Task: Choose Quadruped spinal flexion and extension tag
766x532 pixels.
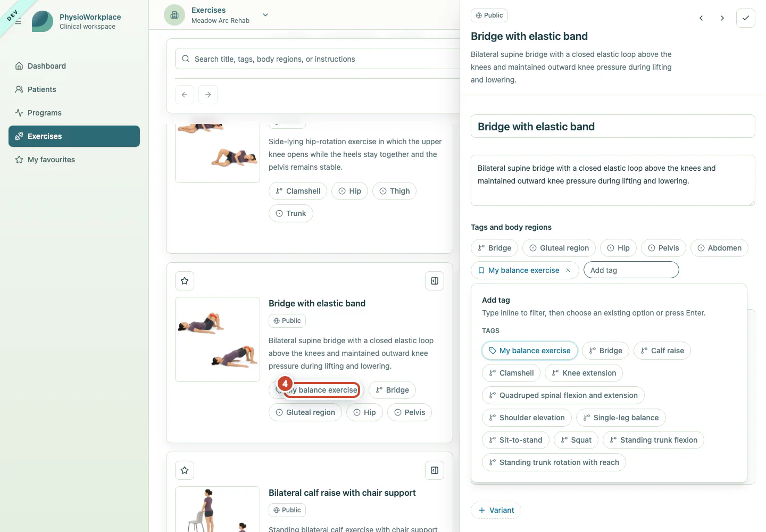Action: point(563,395)
